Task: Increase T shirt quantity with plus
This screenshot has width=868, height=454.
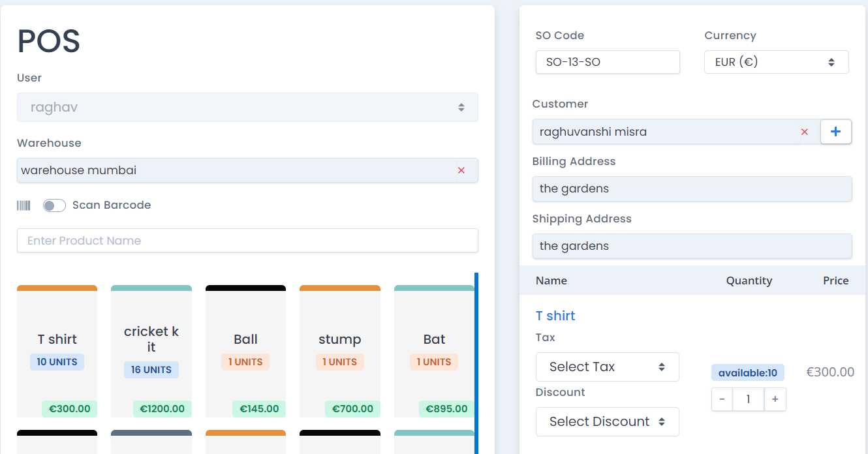Action: click(x=775, y=399)
